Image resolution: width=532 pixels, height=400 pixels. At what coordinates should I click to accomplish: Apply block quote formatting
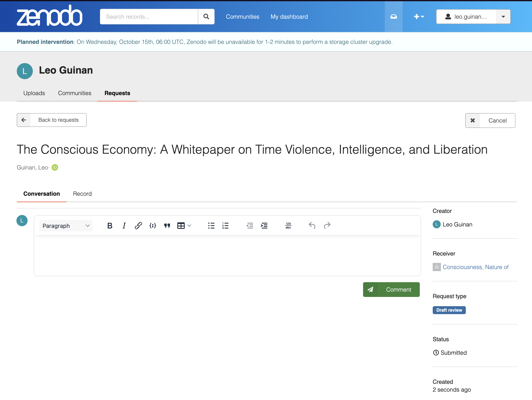coord(167,225)
